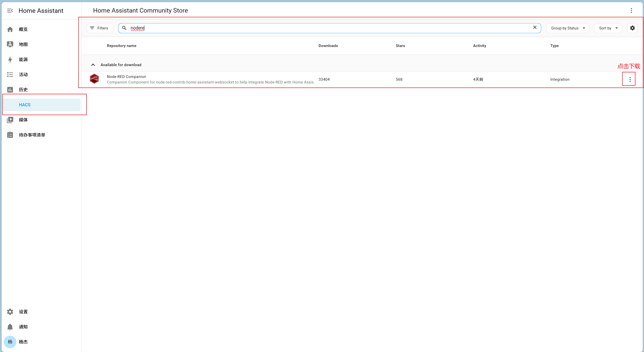Open the Node-RED Companion repository entry
Screen dimensions: 644x352
pos(126,77)
